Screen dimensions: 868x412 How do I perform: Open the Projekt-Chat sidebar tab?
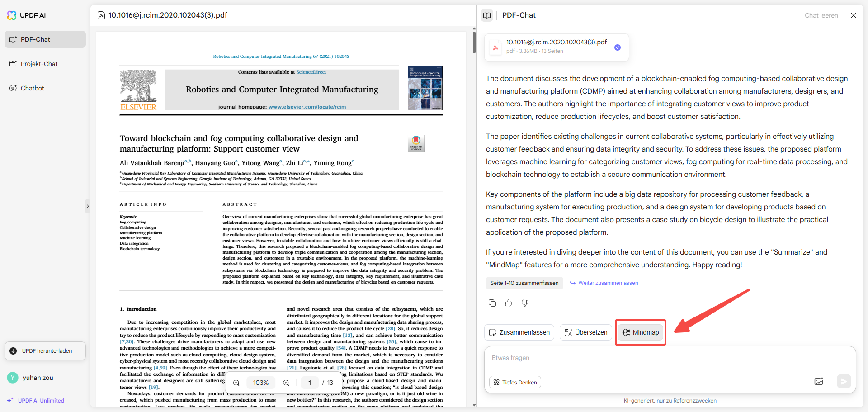tap(45, 64)
